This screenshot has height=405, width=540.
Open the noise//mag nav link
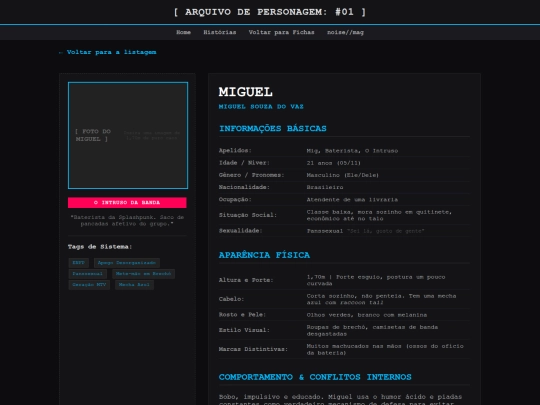pos(345,32)
